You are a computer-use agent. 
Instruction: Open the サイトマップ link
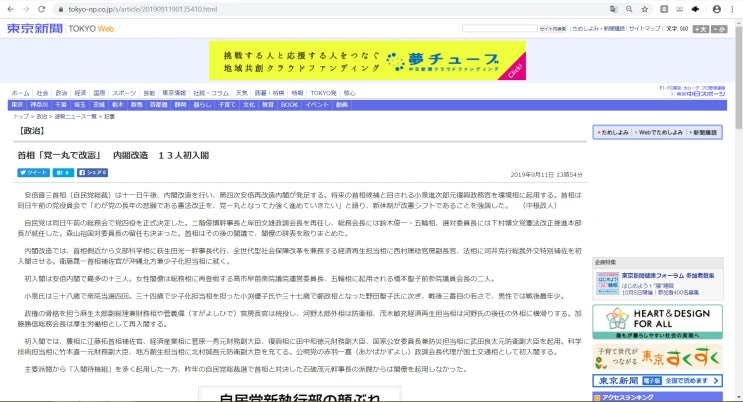click(644, 28)
